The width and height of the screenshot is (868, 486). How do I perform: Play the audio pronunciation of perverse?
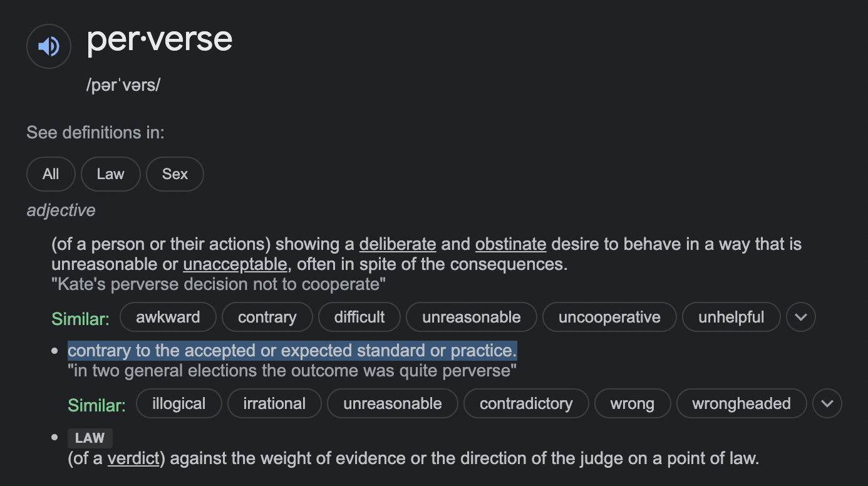[x=49, y=46]
